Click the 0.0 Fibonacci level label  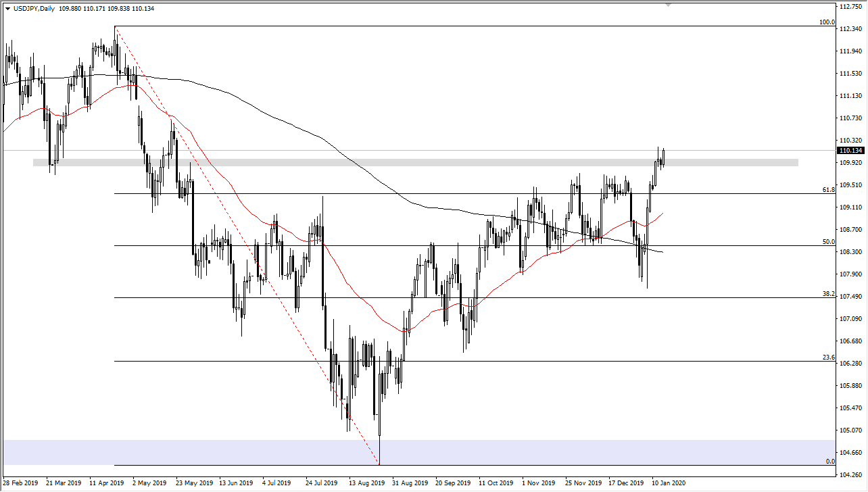click(831, 462)
